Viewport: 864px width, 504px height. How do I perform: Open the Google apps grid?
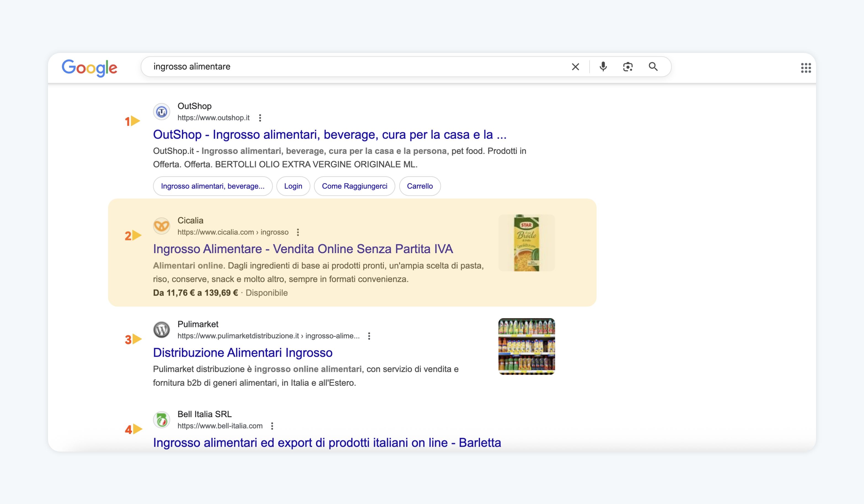pos(806,68)
